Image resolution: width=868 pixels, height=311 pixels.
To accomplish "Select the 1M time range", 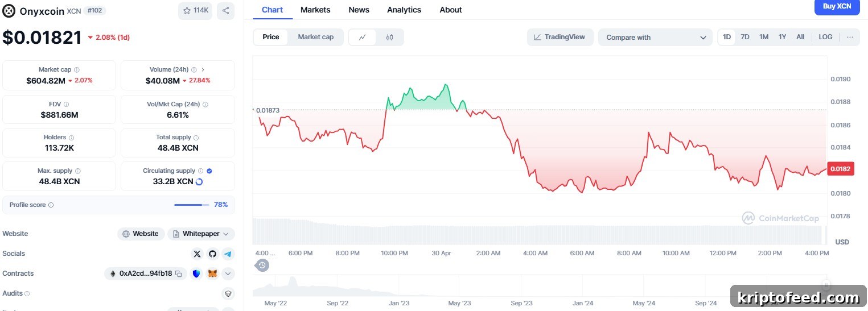I will 764,37.
